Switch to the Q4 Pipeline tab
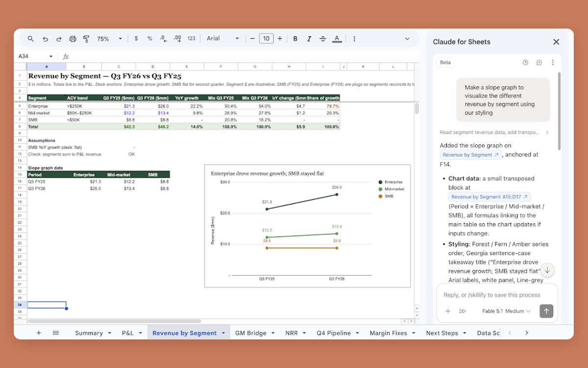This screenshot has width=588, height=368. [334, 333]
